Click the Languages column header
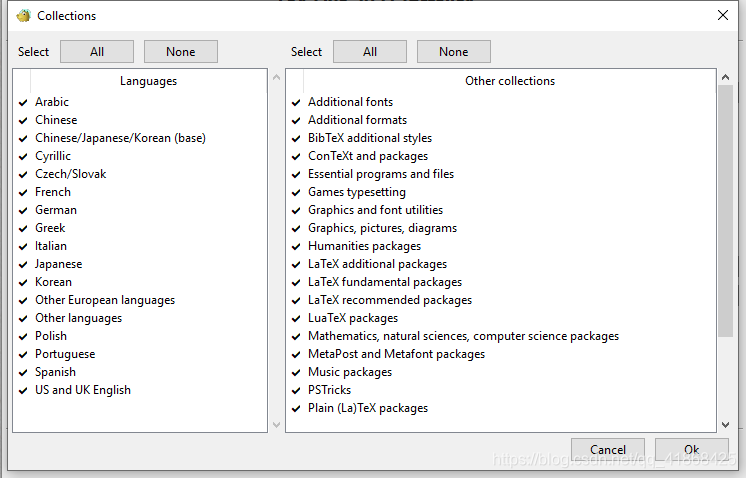The image size is (746, 478). coord(148,81)
